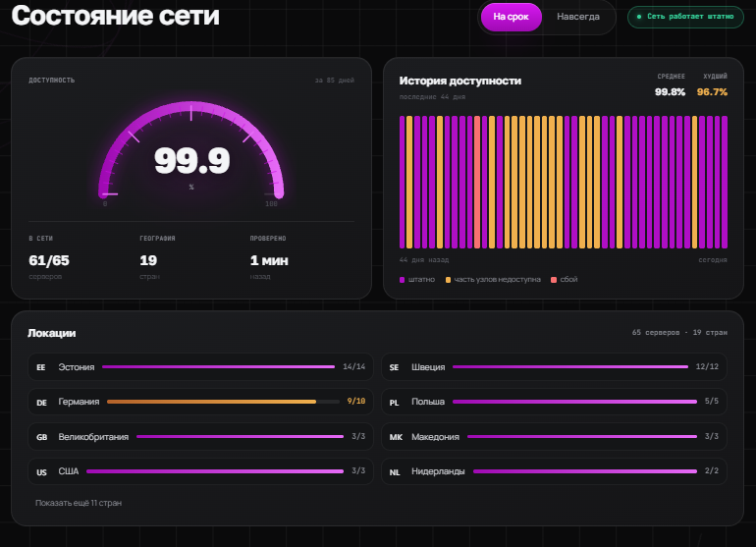Click the purple «штатно» legend swatch
756x547 pixels.
point(403,280)
